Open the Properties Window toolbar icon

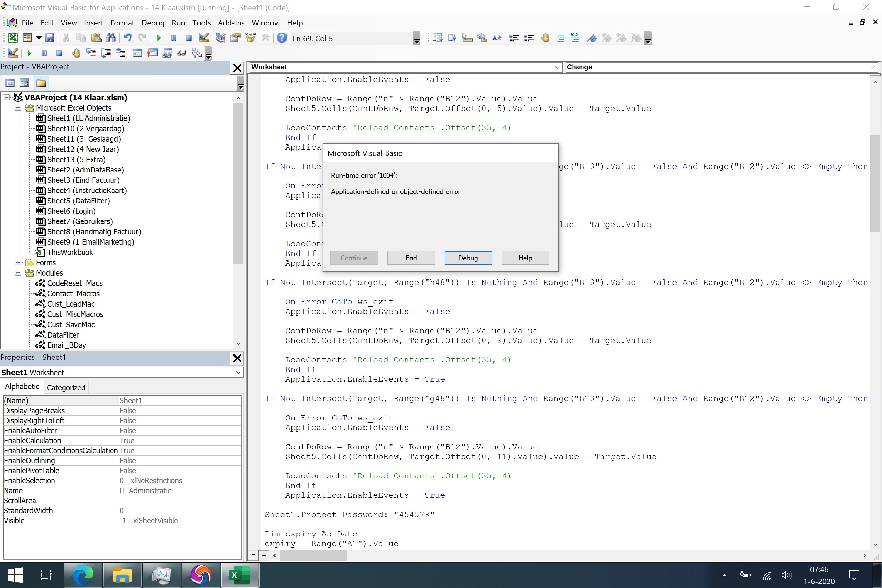coord(236,38)
